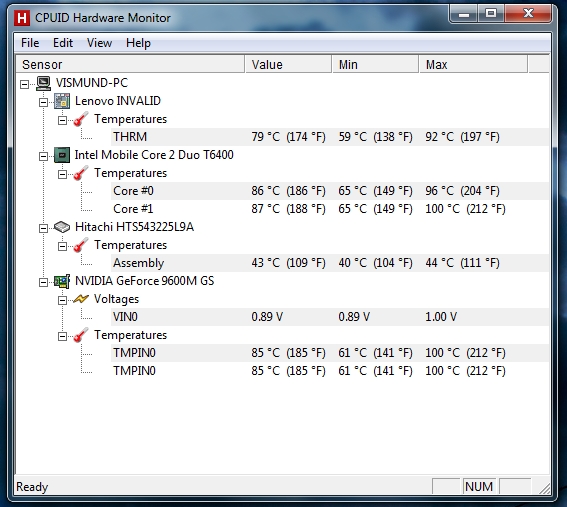Open the File menu
Viewport: 567px width, 507px height.
click(30, 43)
